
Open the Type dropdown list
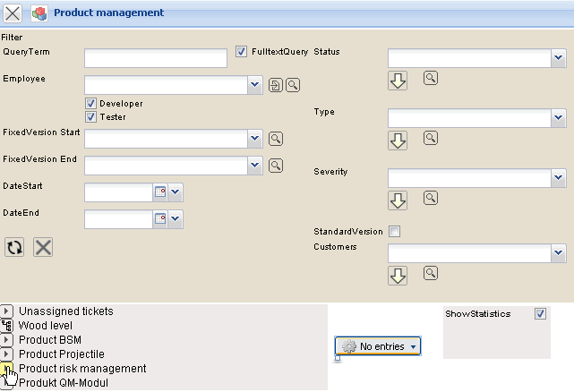(x=558, y=118)
